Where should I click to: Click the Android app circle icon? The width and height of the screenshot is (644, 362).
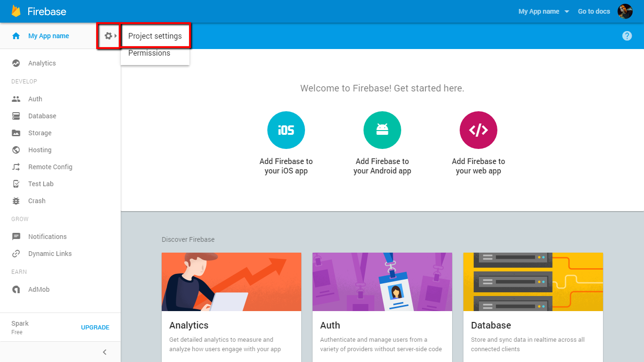tap(382, 130)
